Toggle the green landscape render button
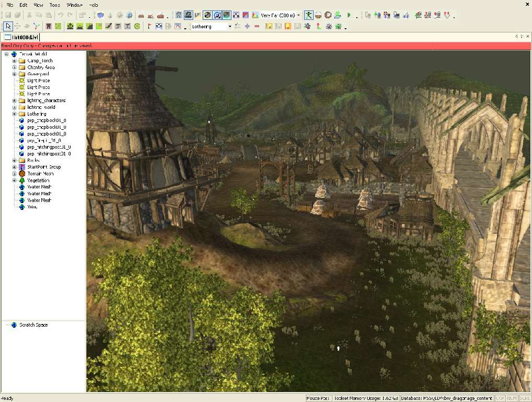Image resolution: width=532 pixels, height=402 pixels. 226,15
